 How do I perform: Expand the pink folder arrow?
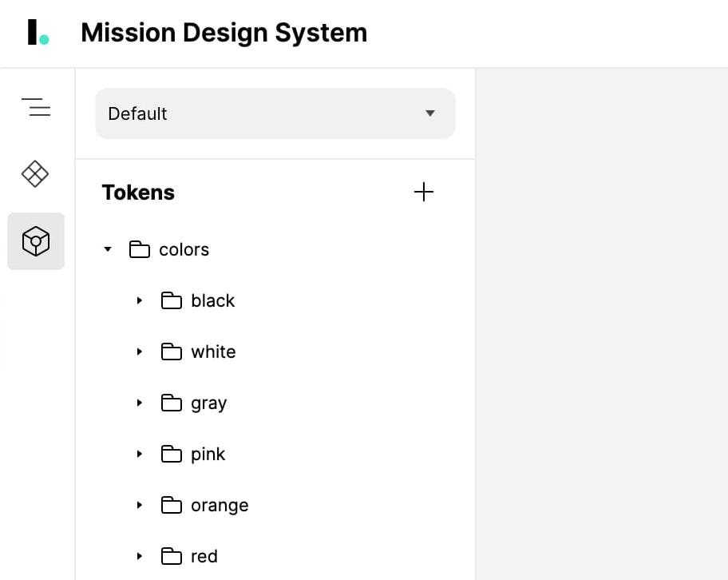[x=139, y=454]
